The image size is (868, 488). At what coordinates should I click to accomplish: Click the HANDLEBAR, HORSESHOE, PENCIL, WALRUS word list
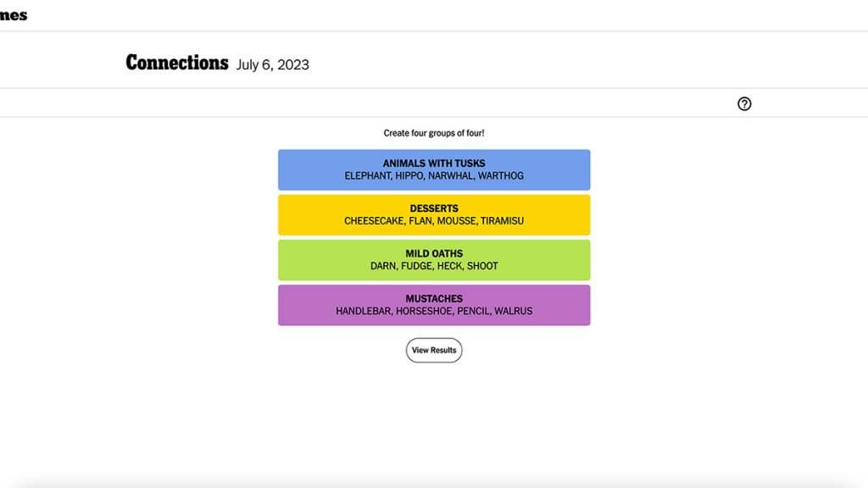pyautogui.click(x=434, y=311)
